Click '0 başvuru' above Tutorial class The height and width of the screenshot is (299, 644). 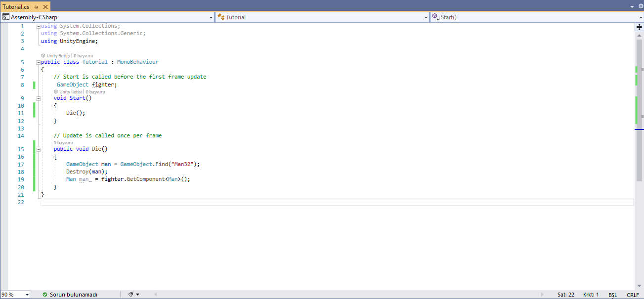pos(83,56)
